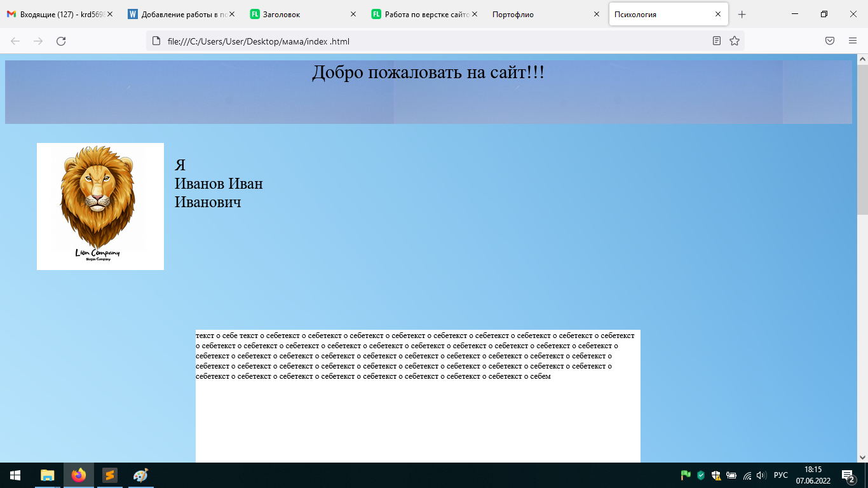Screen dimensions: 868x488
Task: Restore down the Firefox window
Action: pos(824,14)
